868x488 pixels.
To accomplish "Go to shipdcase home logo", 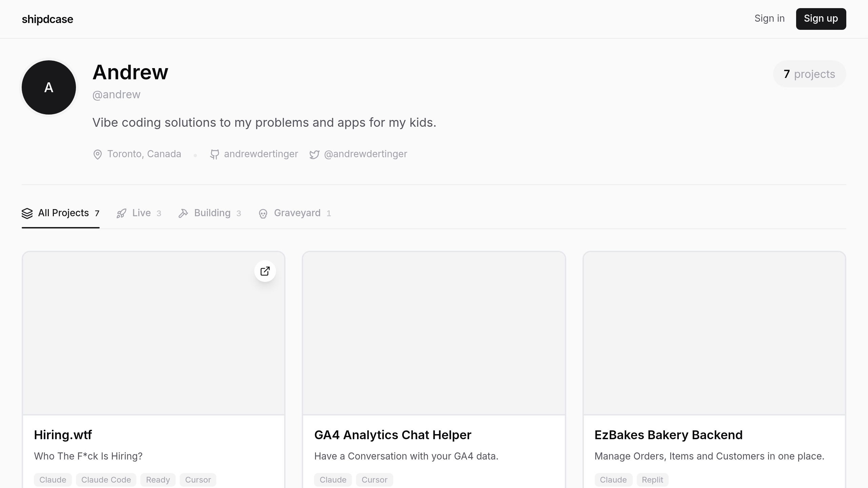I will (47, 19).
